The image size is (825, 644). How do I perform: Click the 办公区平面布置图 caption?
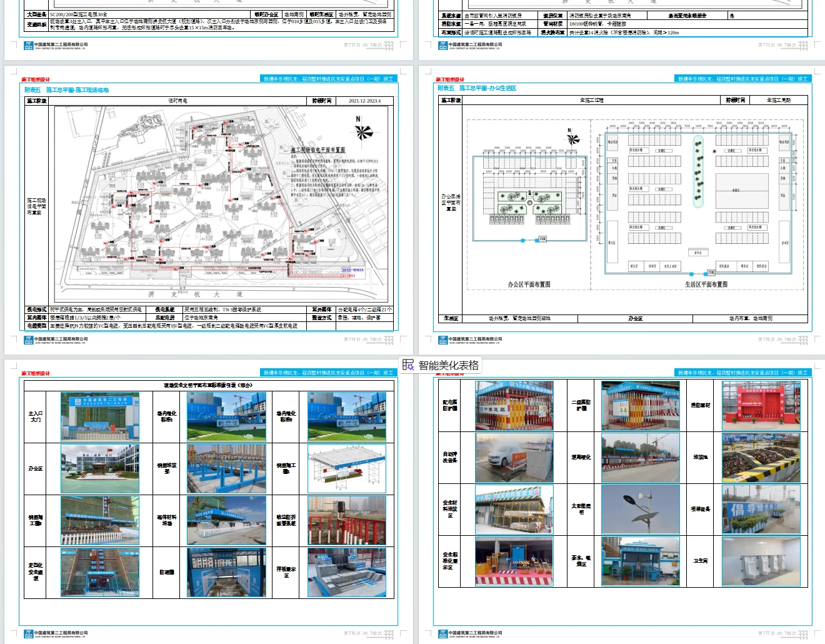pos(529,284)
